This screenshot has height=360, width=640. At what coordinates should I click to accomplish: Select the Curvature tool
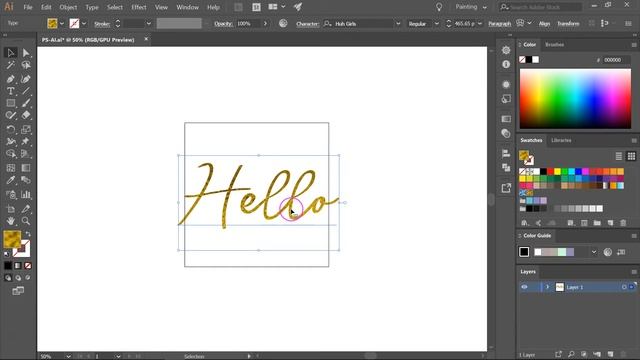26,79
